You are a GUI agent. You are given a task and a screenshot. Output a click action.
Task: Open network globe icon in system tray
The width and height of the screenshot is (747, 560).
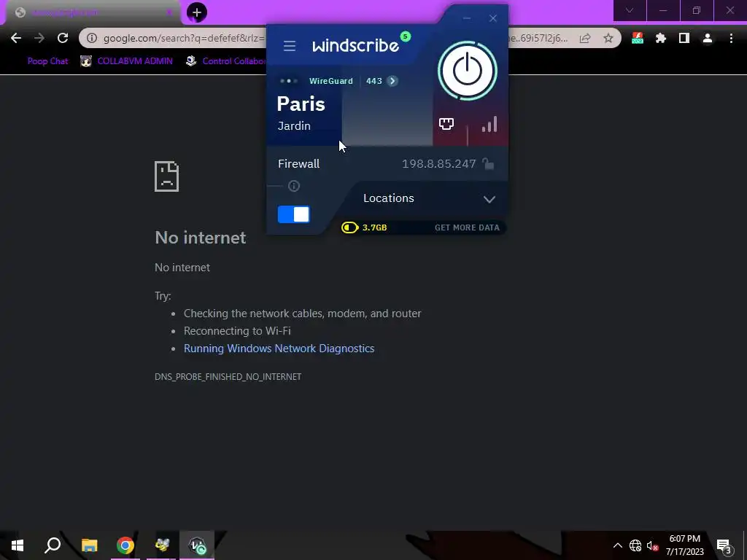point(635,545)
